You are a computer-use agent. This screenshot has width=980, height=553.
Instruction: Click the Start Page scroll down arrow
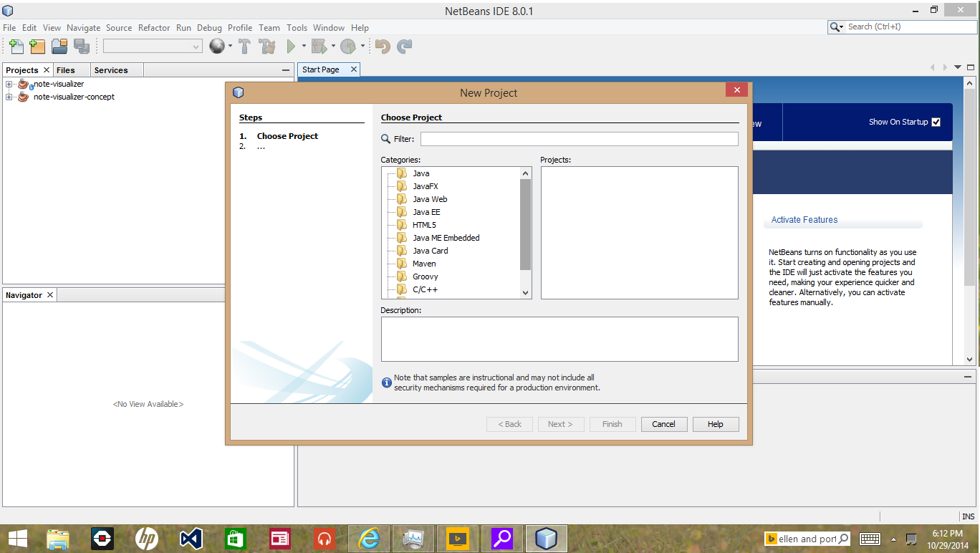point(970,360)
